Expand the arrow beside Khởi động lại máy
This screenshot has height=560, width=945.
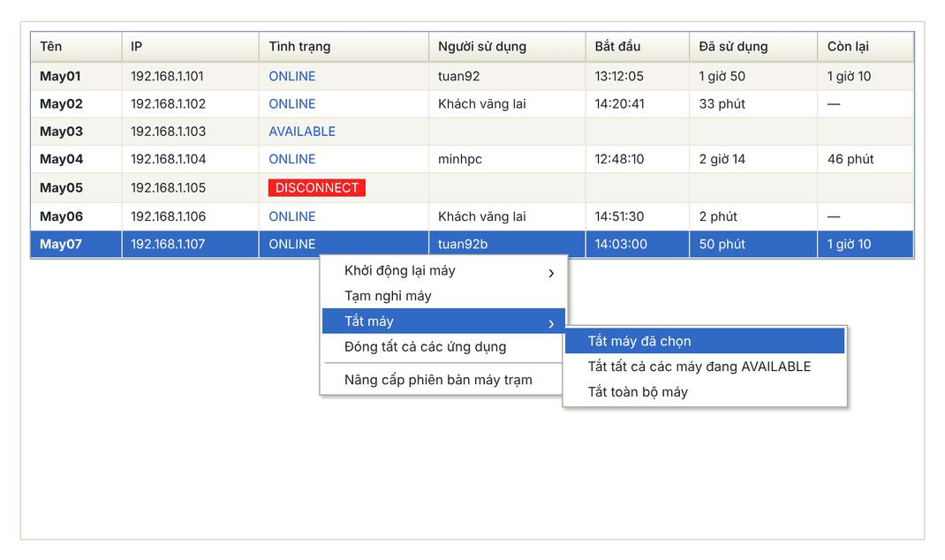coord(551,273)
